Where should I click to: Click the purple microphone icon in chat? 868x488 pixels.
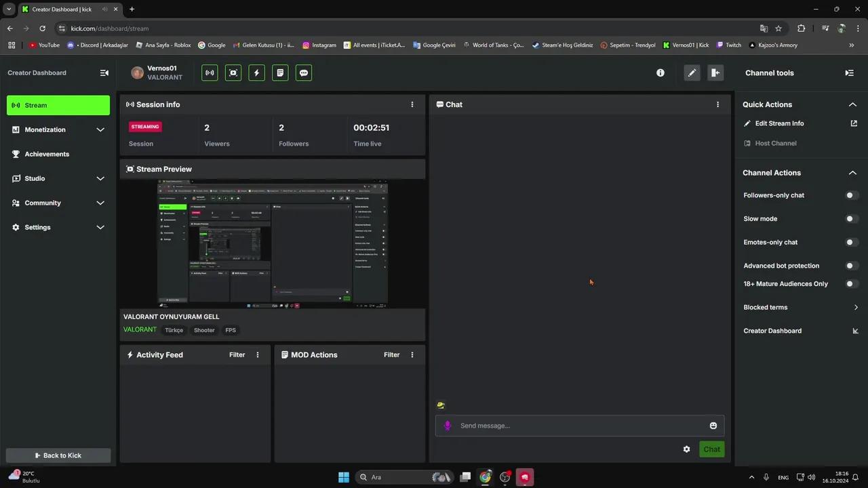tap(448, 426)
